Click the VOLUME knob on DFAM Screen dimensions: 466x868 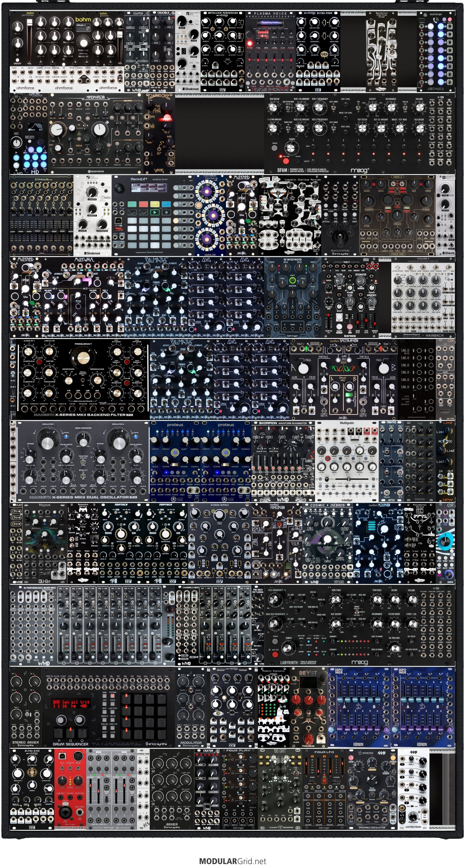420,107
